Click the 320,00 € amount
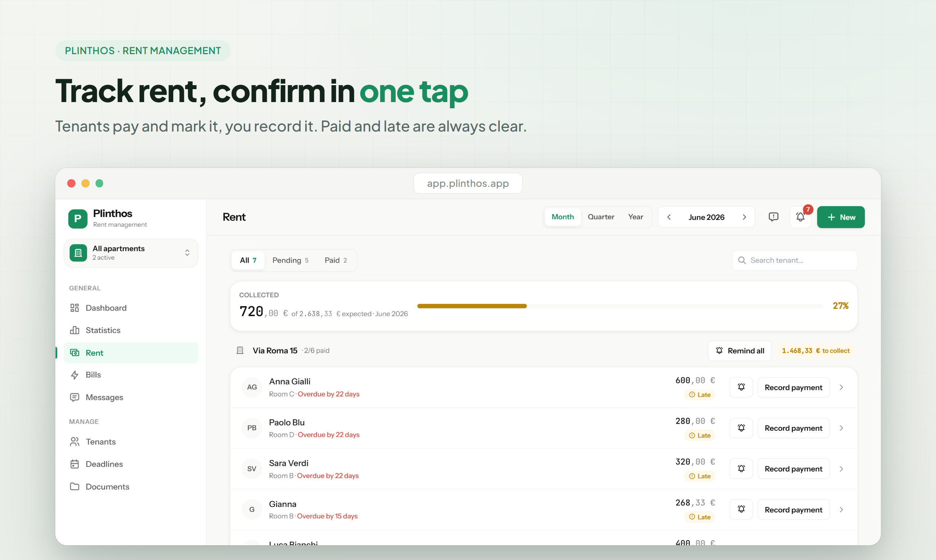Image resolution: width=936 pixels, height=560 pixels. (x=695, y=462)
